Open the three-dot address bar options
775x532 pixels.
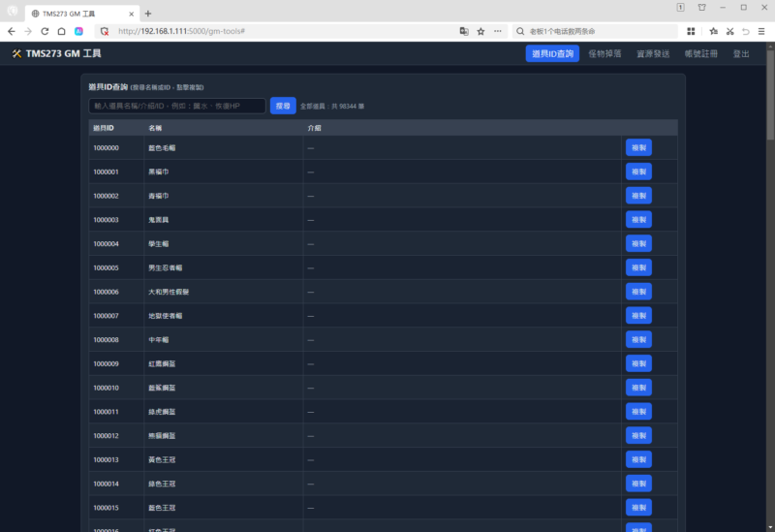point(498,31)
